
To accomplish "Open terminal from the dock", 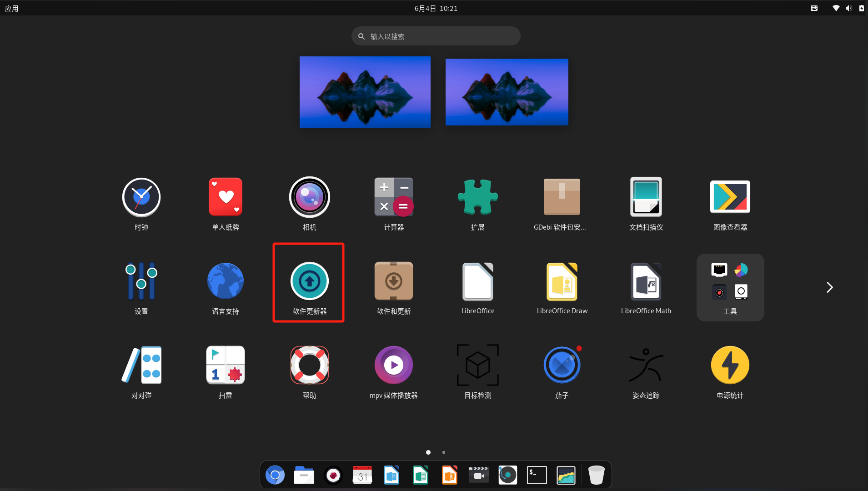I will coord(537,475).
